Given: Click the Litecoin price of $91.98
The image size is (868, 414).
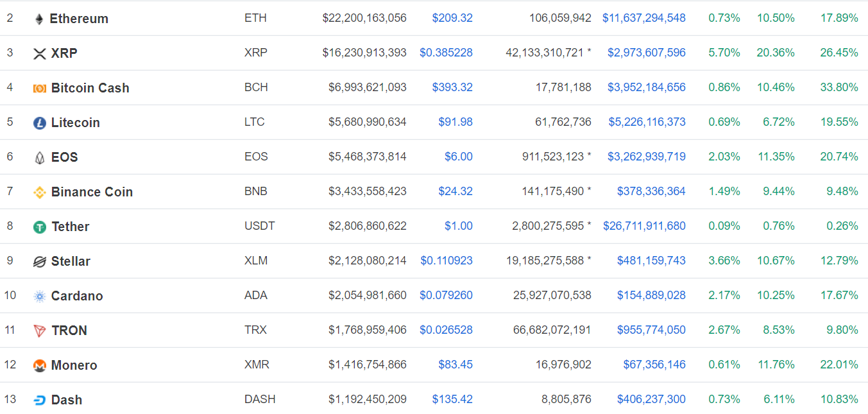Looking at the screenshot, I should [x=455, y=122].
